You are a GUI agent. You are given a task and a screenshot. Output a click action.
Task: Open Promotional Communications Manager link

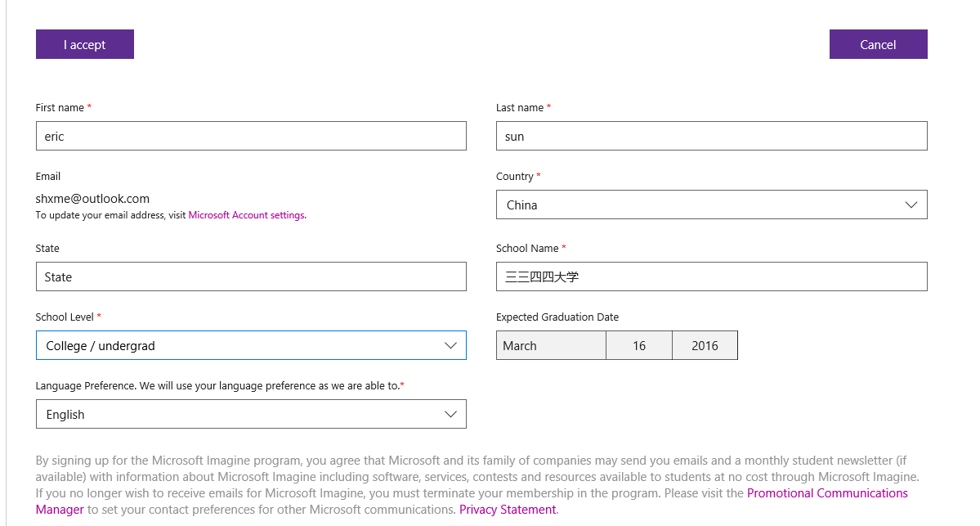coord(827,493)
